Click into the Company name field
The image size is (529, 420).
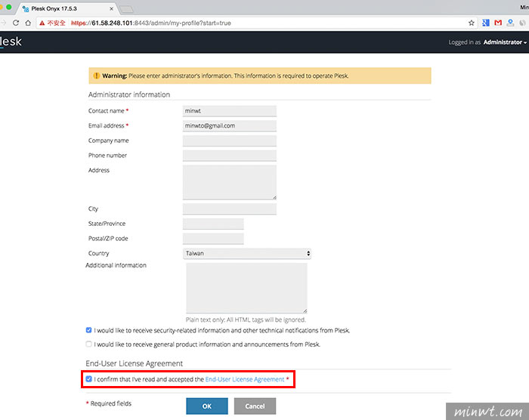click(x=230, y=141)
